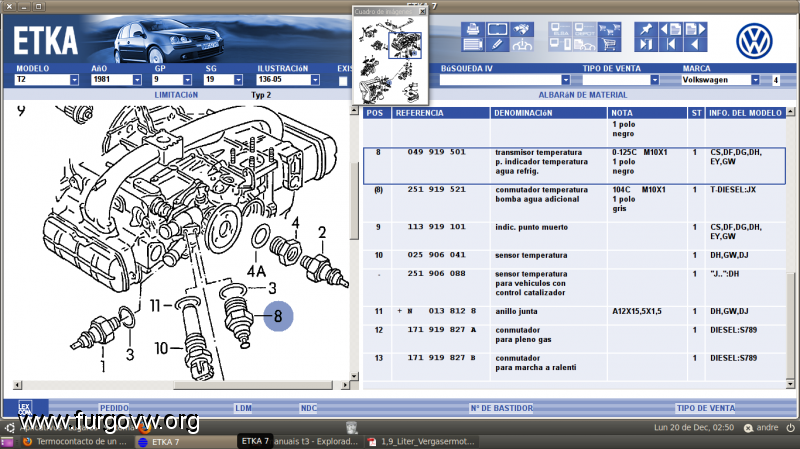Click the pushpin icon
The image size is (800, 449).
(646, 29)
